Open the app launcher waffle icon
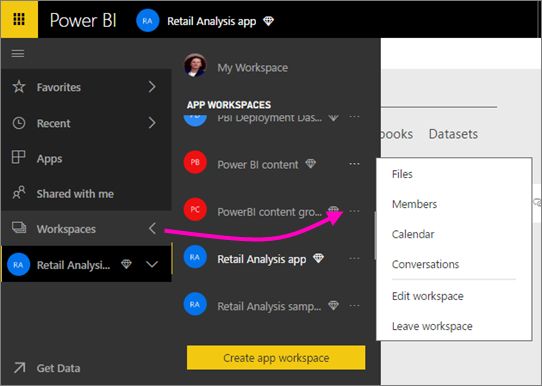Screen dimensions: 542x386 pyautogui.click(x=19, y=19)
